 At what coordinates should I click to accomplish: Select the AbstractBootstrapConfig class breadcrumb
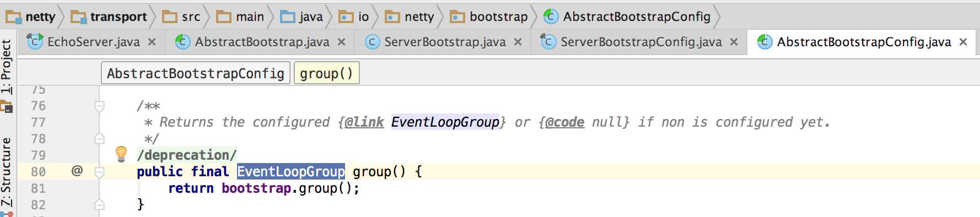click(627, 17)
